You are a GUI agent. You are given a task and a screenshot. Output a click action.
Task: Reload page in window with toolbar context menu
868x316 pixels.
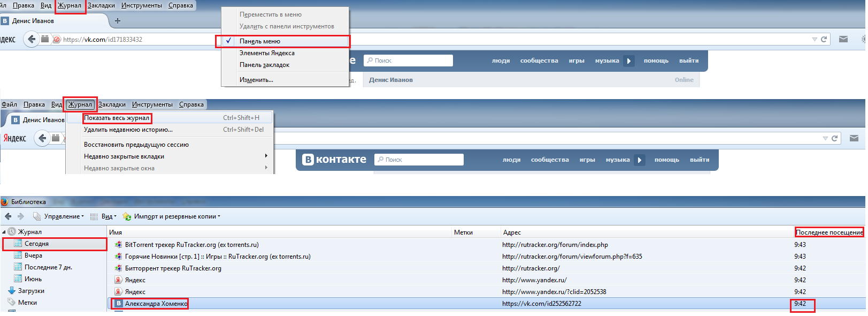pyautogui.click(x=824, y=39)
